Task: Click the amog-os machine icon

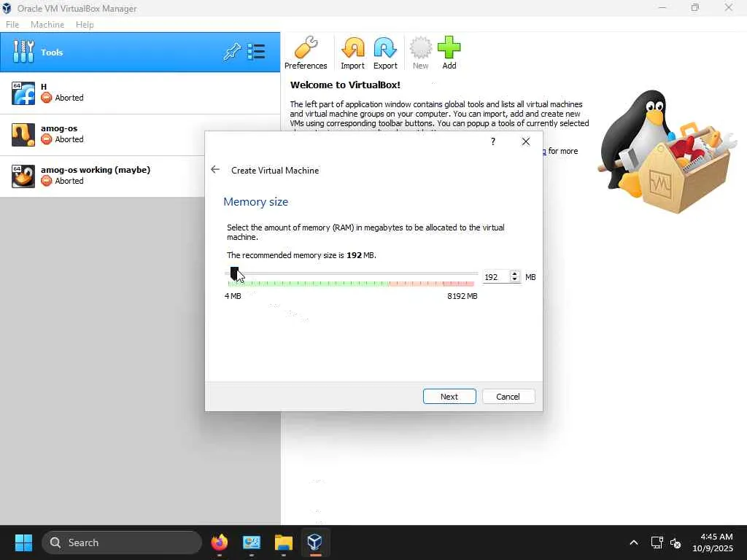Action: 23,135
